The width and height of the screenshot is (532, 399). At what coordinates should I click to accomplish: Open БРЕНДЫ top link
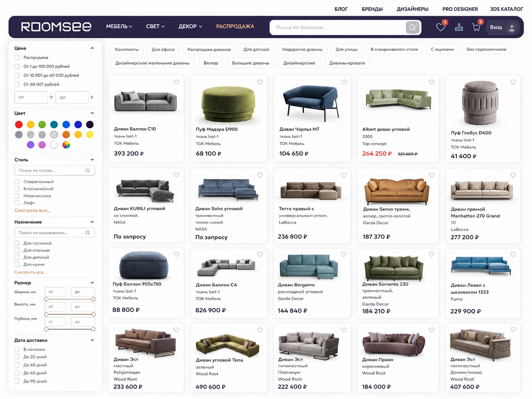click(x=372, y=9)
